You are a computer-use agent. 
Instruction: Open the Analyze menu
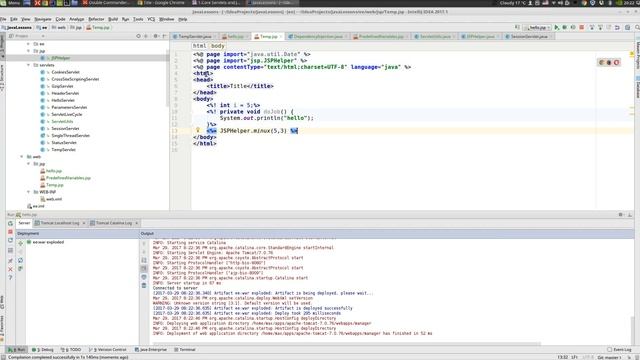[x=76, y=19]
